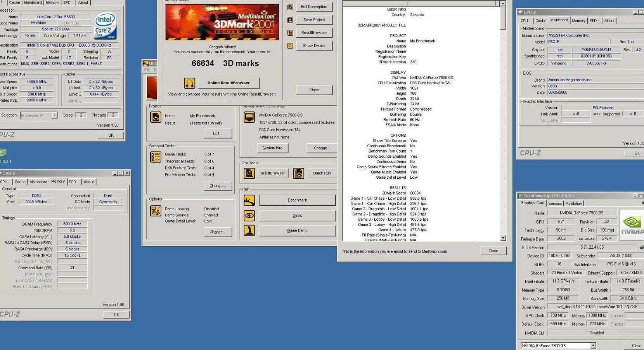This screenshot has height=350, width=644.
Task: Click the Game 4 - Nature 477.9 fps row
Action: click(402, 230)
